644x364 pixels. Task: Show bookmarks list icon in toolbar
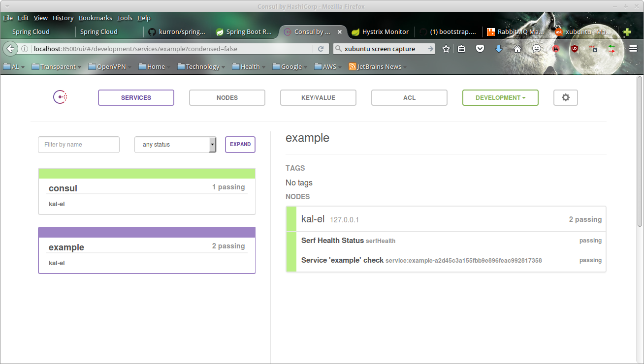point(461,49)
